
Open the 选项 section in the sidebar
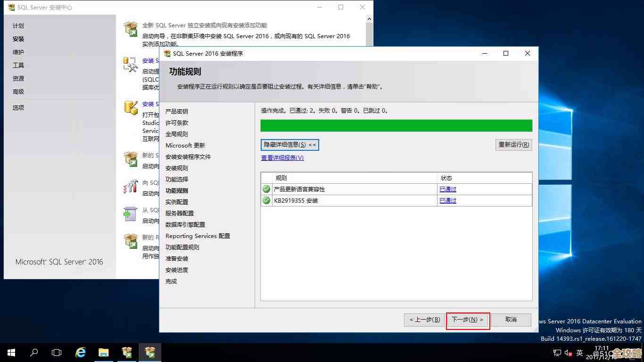coord(18,107)
